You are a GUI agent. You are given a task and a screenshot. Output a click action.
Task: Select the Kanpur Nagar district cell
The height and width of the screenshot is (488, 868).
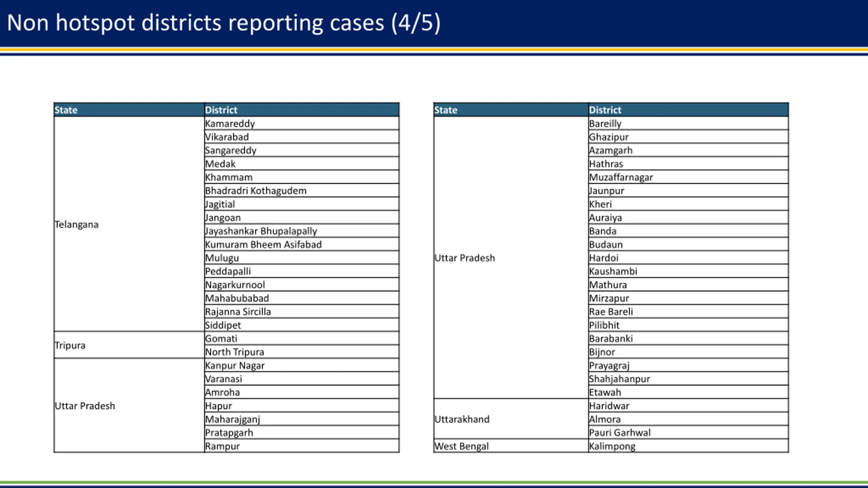pos(302,365)
